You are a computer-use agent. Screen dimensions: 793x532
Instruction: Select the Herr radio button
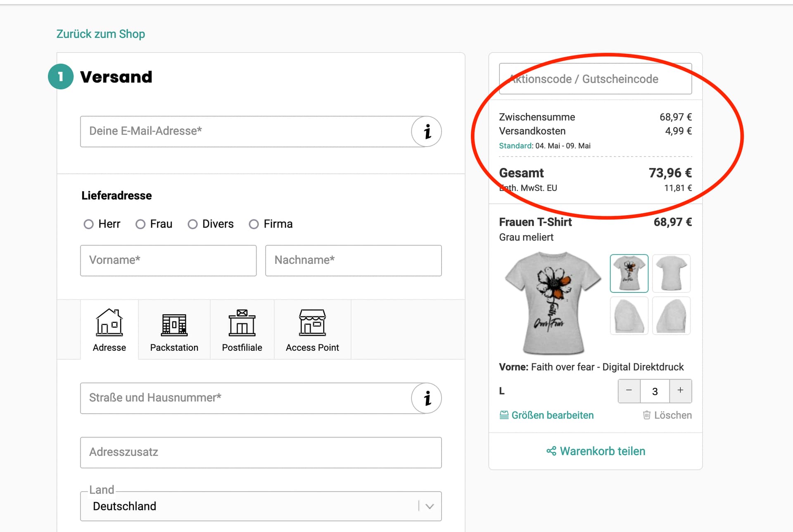[88, 224]
